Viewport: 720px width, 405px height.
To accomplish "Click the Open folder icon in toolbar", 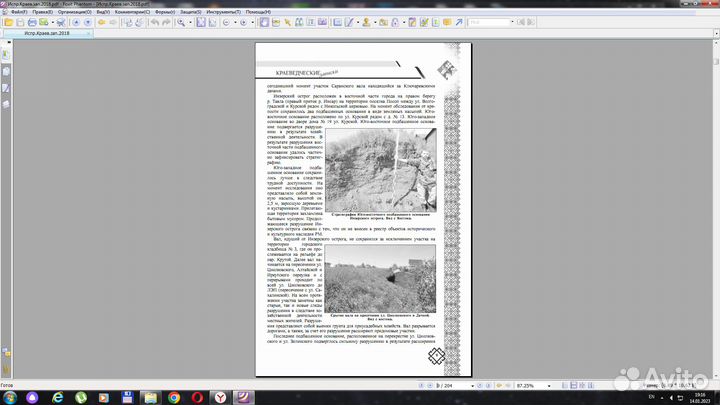I will pos(6,21).
